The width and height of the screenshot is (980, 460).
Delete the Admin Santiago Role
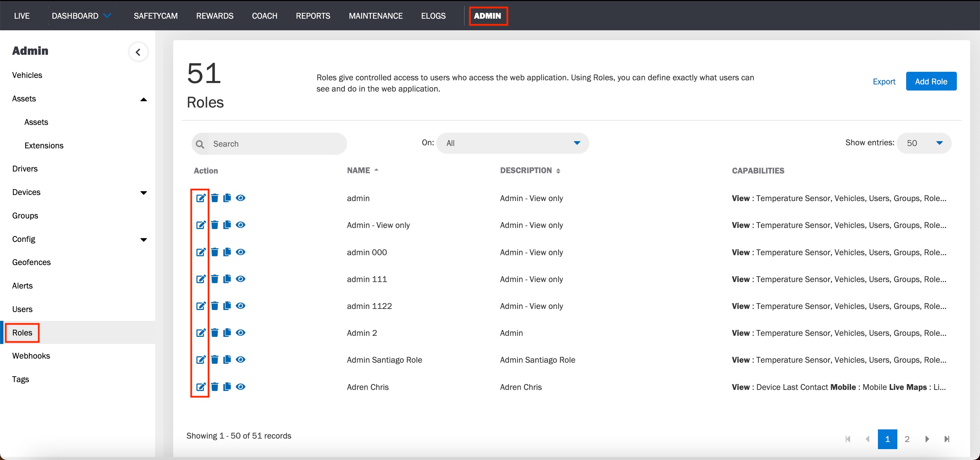tap(215, 360)
